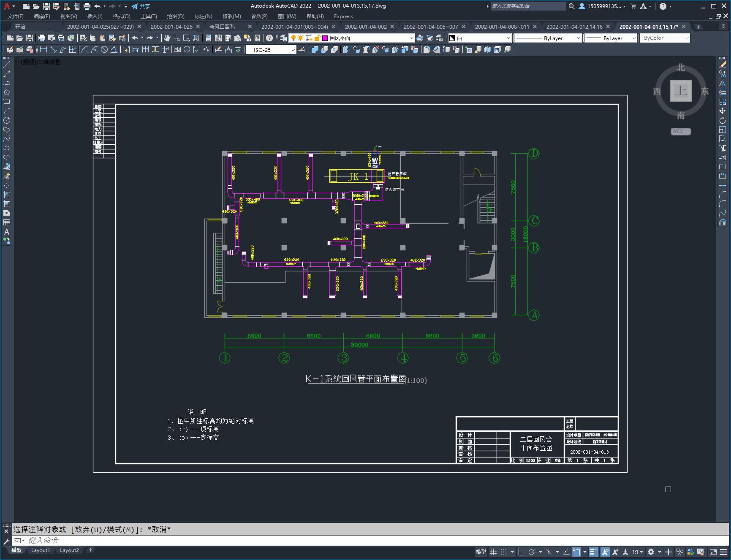Screen dimensions: 731x560
Task: Select the Rotate tool in right toolbar
Action: pyautogui.click(x=723, y=120)
